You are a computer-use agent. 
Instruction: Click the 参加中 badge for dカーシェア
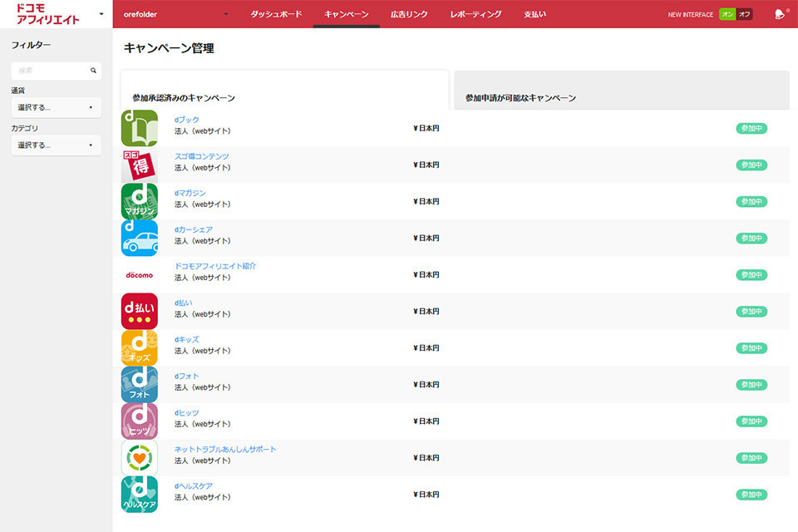[751, 239]
